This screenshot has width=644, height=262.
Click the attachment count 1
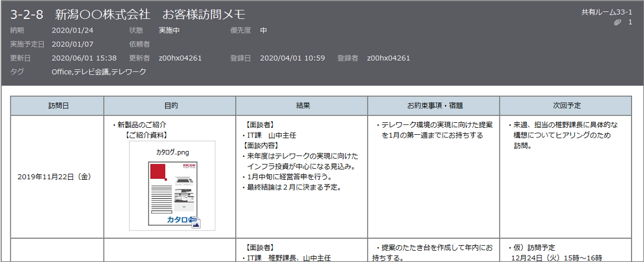[x=630, y=23]
